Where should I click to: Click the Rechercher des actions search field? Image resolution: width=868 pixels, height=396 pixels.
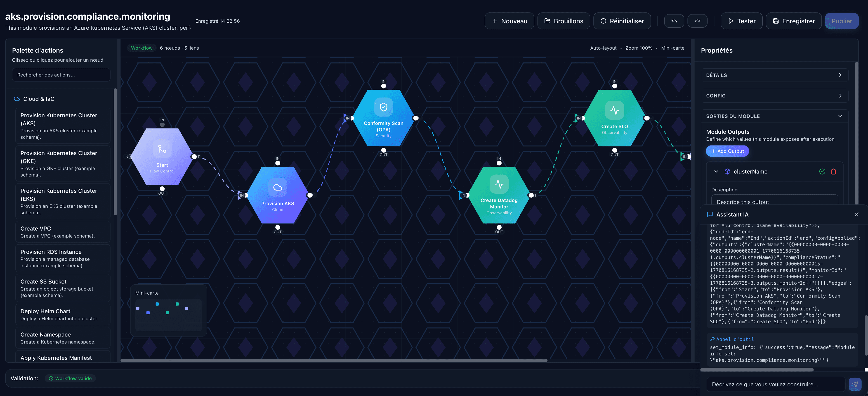[61, 75]
